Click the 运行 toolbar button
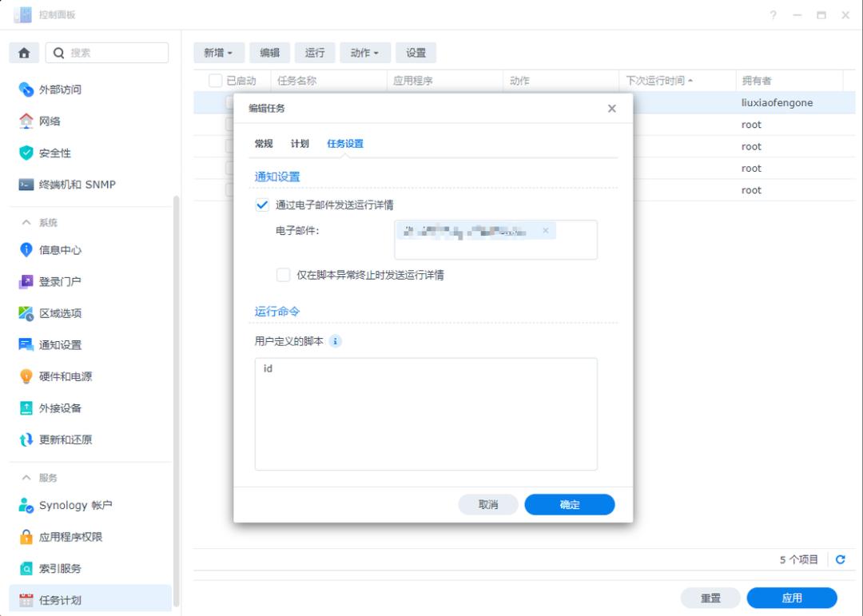 [315, 53]
